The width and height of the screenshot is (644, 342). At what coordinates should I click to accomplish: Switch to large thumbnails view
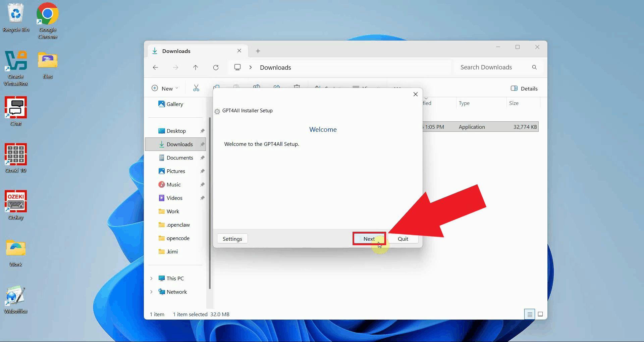[540, 314]
